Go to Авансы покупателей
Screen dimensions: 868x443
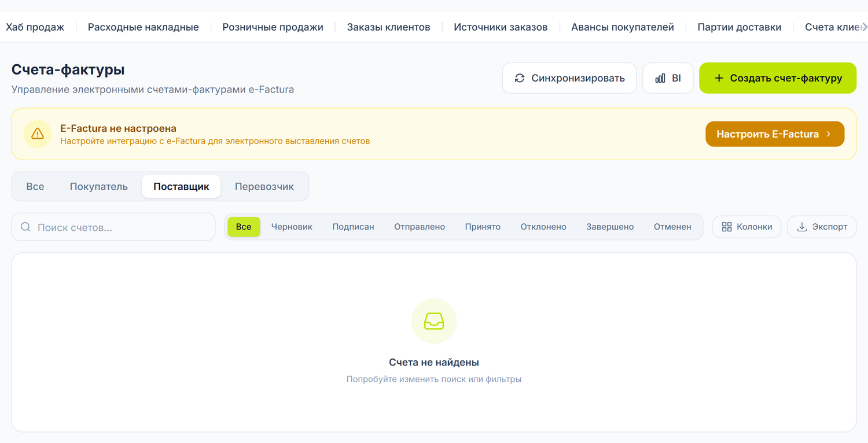623,27
